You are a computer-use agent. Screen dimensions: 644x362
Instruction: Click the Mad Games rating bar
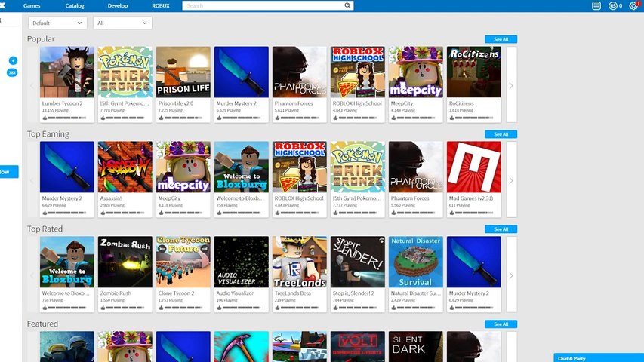click(474, 213)
